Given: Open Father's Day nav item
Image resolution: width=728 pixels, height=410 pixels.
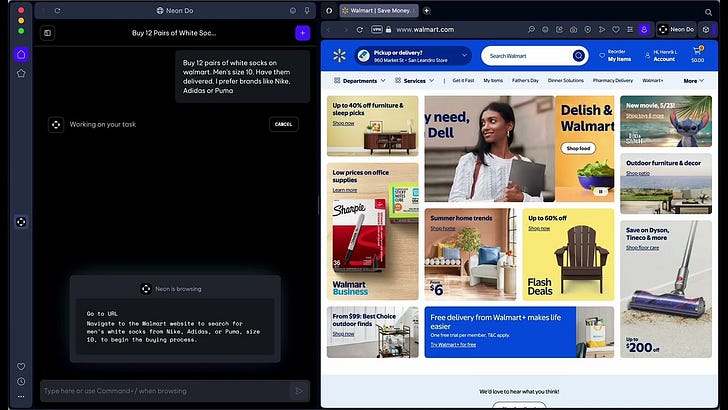Looking at the screenshot, I should pos(525,81).
